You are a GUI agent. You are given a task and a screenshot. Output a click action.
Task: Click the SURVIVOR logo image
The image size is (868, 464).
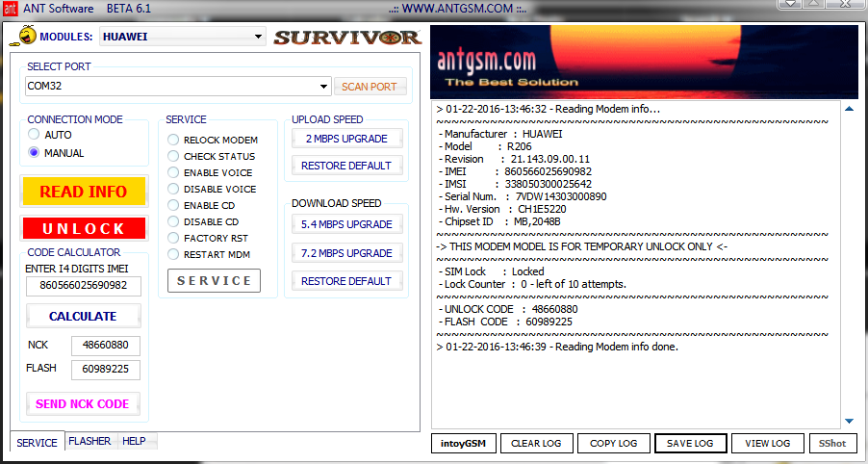pyautogui.click(x=346, y=38)
